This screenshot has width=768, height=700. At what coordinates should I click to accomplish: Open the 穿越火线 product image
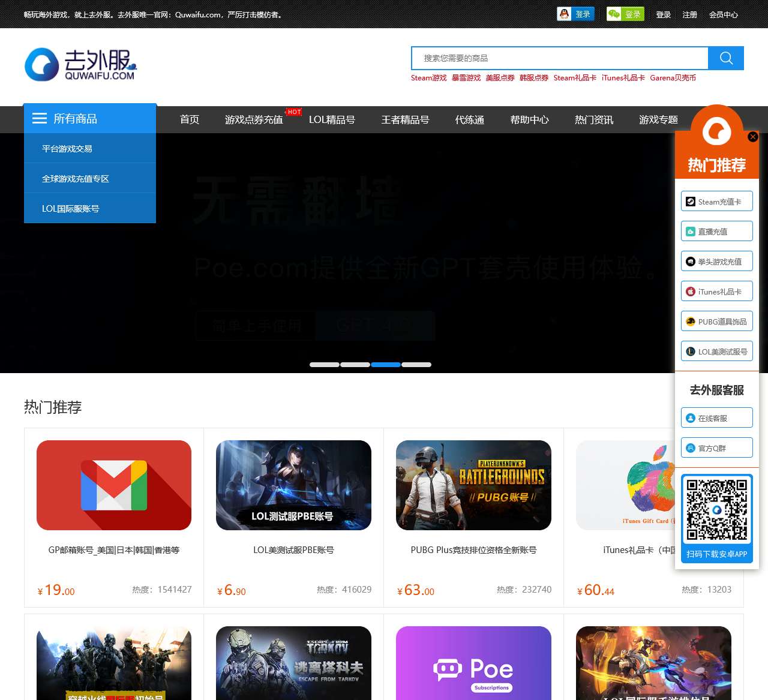[114, 663]
